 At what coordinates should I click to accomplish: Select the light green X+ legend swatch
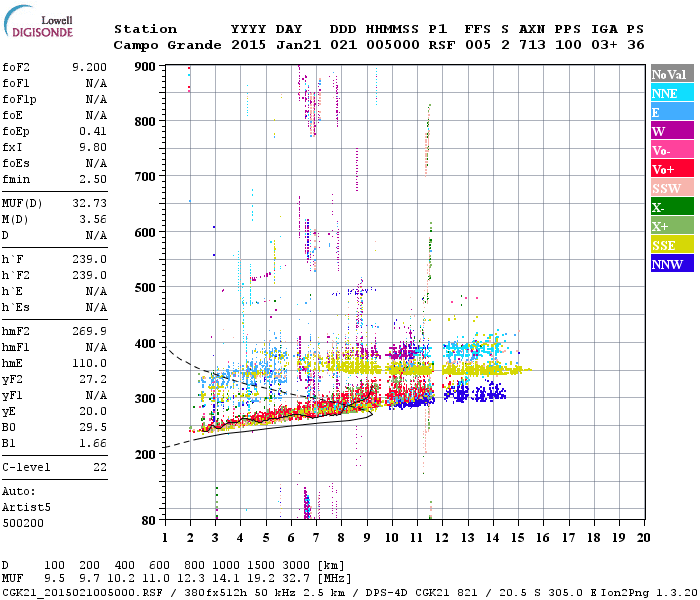672,226
